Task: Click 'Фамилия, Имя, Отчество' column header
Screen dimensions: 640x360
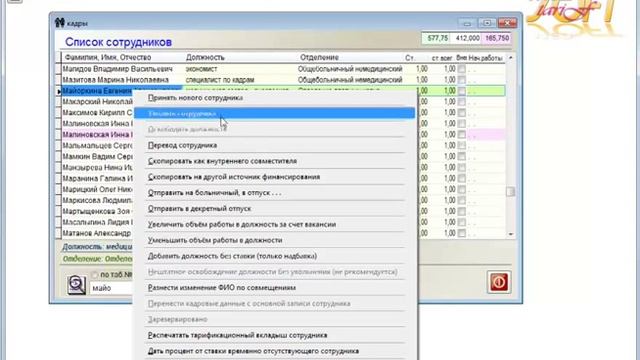Action: [x=108, y=58]
